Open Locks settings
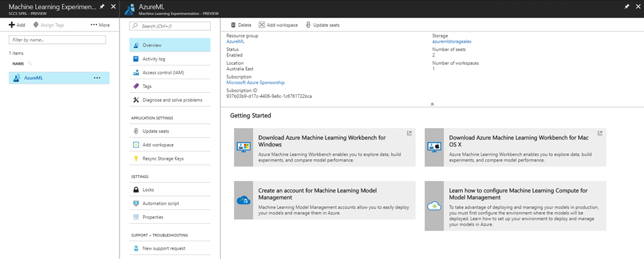 170,190
